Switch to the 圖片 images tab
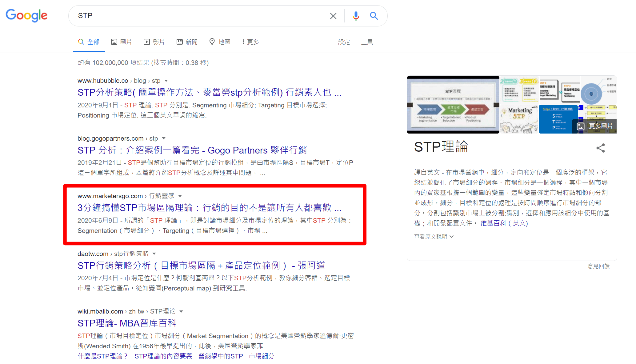Image resolution: width=636 pixels, height=364 pixels. coord(121,42)
